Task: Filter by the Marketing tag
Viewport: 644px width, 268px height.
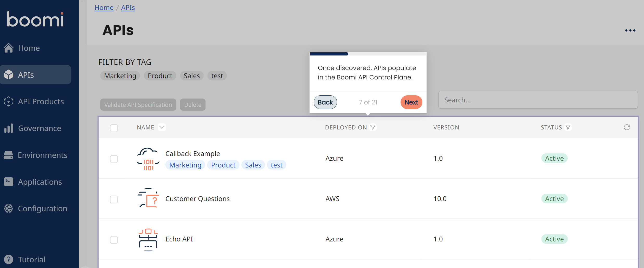Action: 120,76
